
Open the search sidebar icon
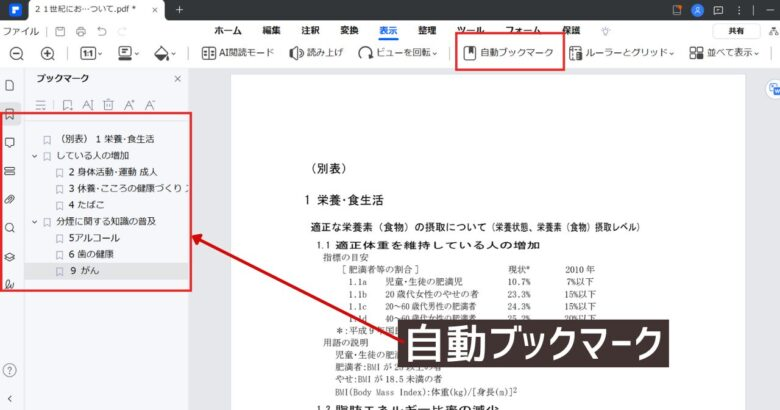pos(9,228)
